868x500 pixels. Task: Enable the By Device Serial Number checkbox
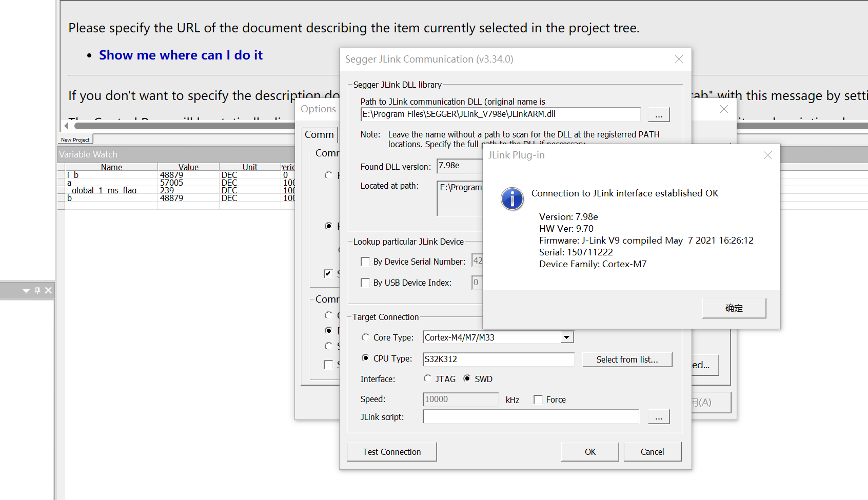[365, 262]
